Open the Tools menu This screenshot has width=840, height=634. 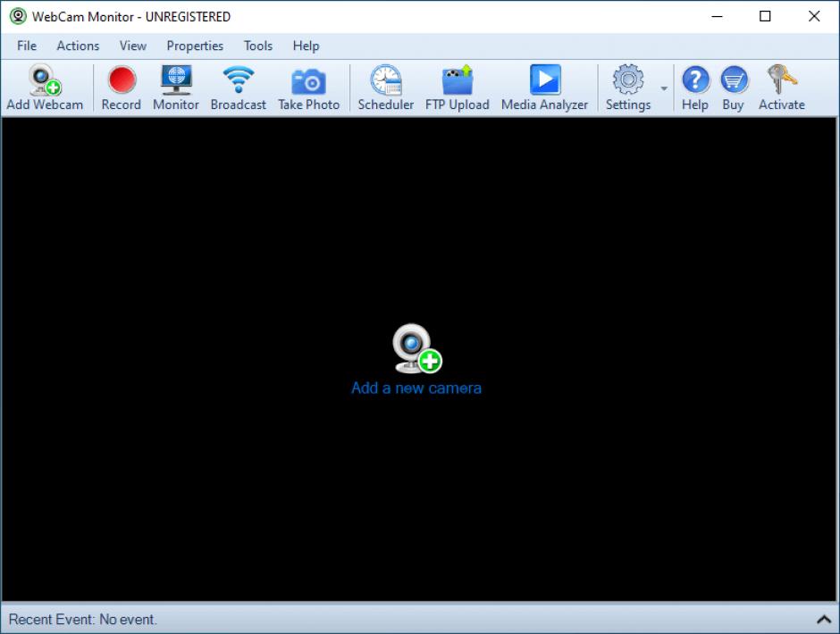258,46
